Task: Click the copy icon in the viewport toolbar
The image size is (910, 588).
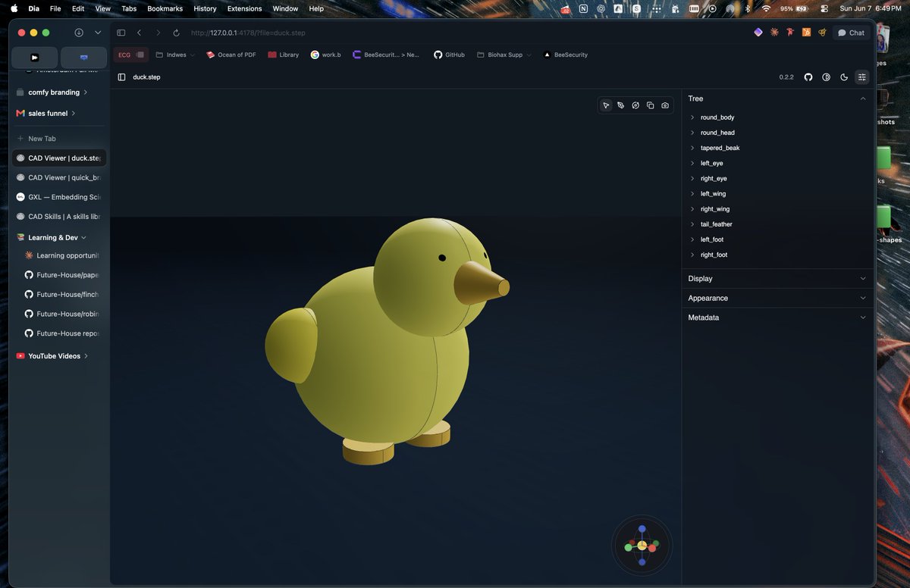Action: (x=650, y=105)
